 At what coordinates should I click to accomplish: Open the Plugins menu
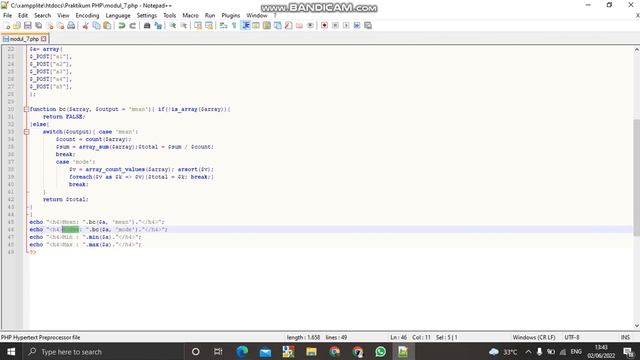pyautogui.click(x=231, y=16)
